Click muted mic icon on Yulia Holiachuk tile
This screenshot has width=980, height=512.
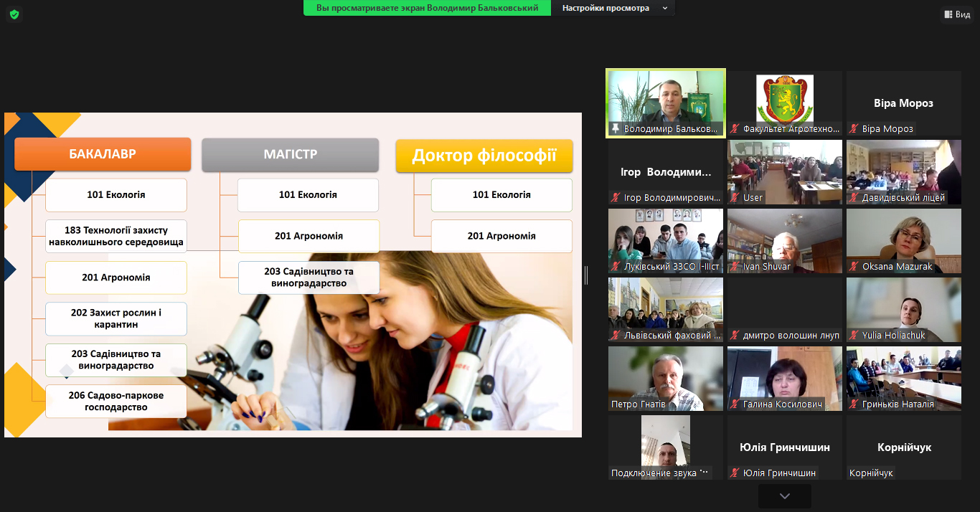pyautogui.click(x=854, y=336)
